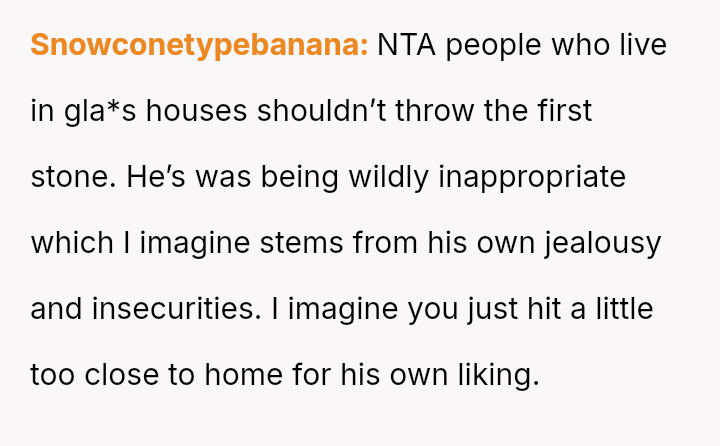The image size is (720, 446).
Task: Click the word "jealousy" in the comment
Action: pyautogui.click(x=602, y=243)
